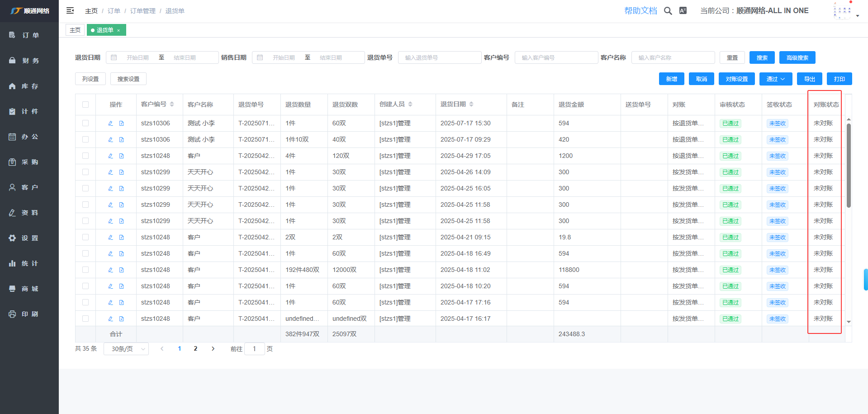The image size is (868, 414).
Task: Edit the row dated 2025-04-29 17:05
Action: click(110, 156)
